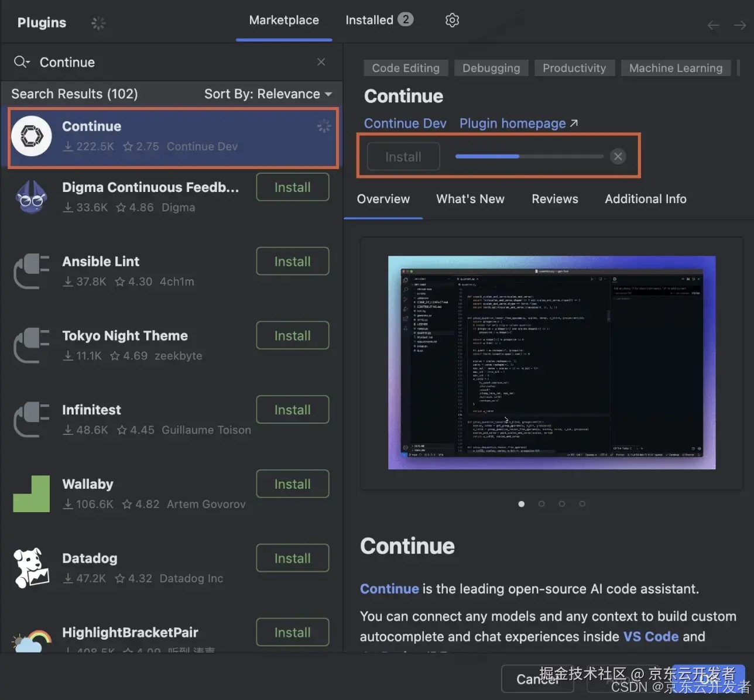Install the Ansible Lint plugin
754x700 pixels.
pyautogui.click(x=293, y=262)
